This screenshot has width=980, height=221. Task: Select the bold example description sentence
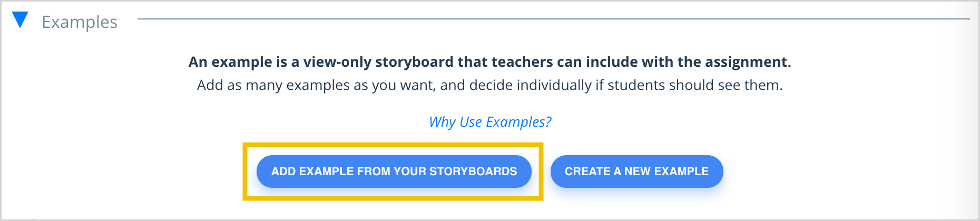[x=490, y=62]
